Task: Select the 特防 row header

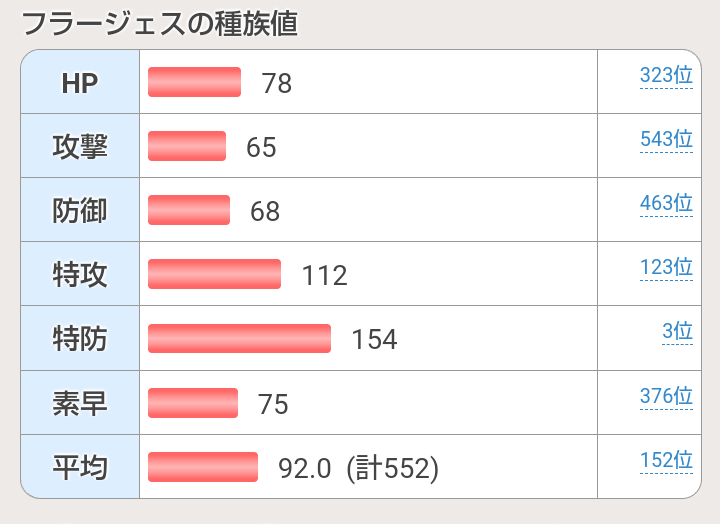Action: 80,339
